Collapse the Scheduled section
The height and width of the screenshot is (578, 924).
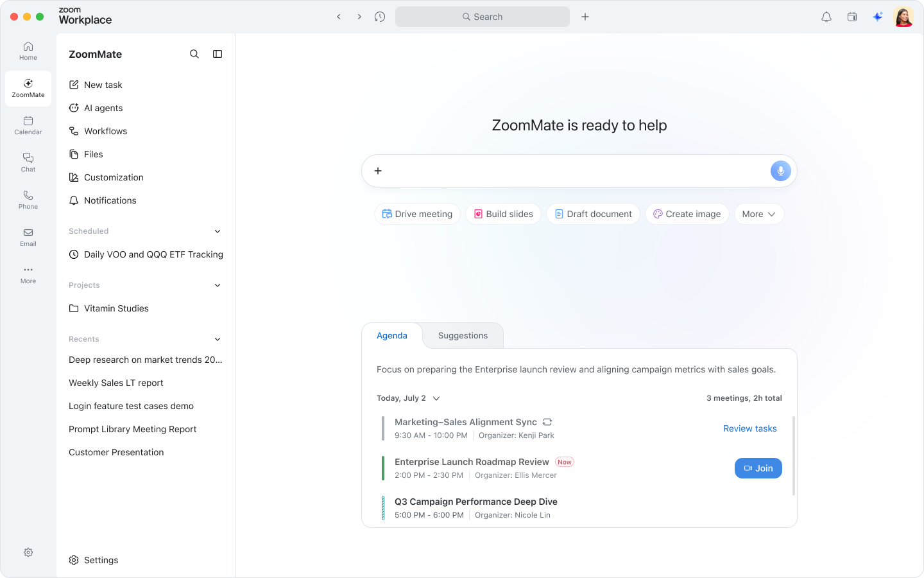(x=218, y=231)
